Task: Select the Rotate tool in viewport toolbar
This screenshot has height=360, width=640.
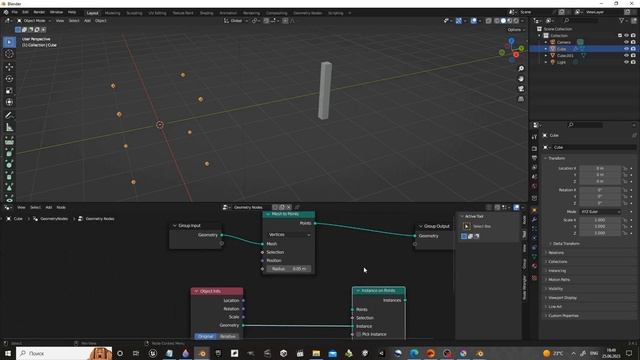Action: (9, 79)
